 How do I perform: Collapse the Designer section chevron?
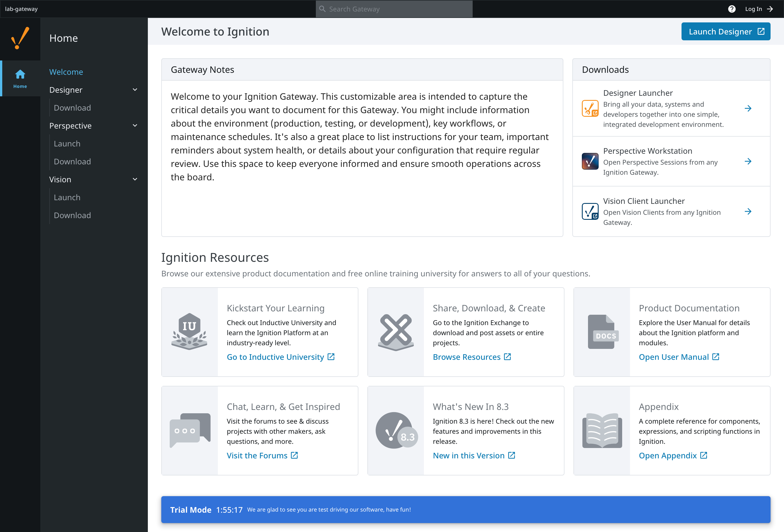pyautogui.click(x=135, y=90)
